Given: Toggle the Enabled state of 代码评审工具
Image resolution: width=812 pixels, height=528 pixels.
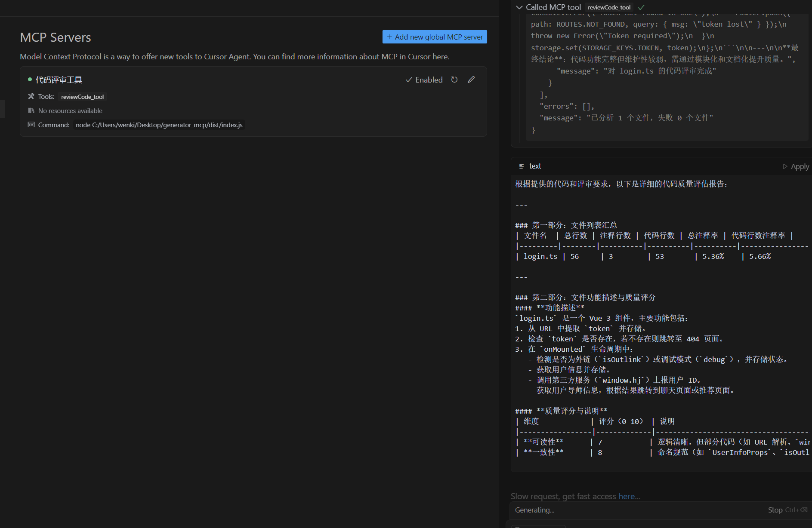Looking at the screenshot, I should tap(424, 80).
